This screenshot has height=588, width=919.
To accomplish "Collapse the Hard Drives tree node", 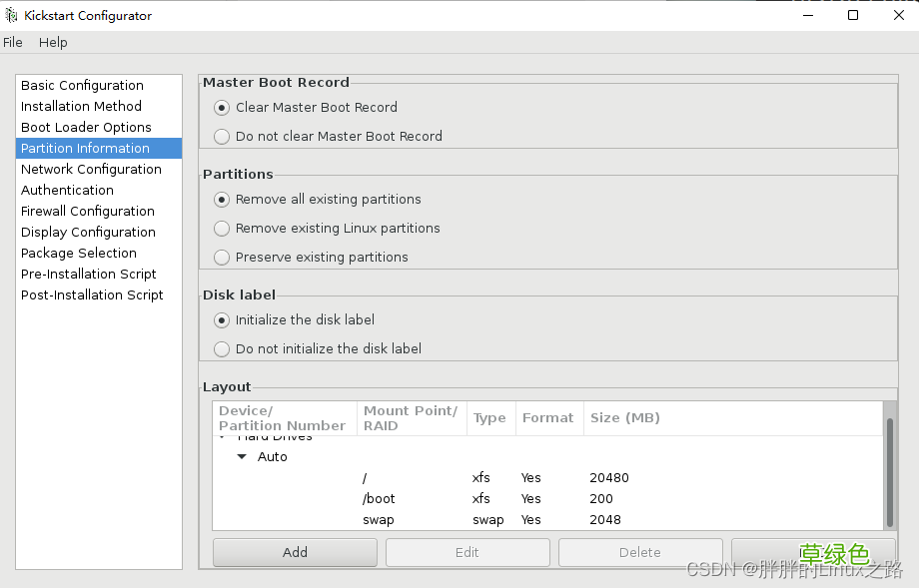I will (222, 437).
